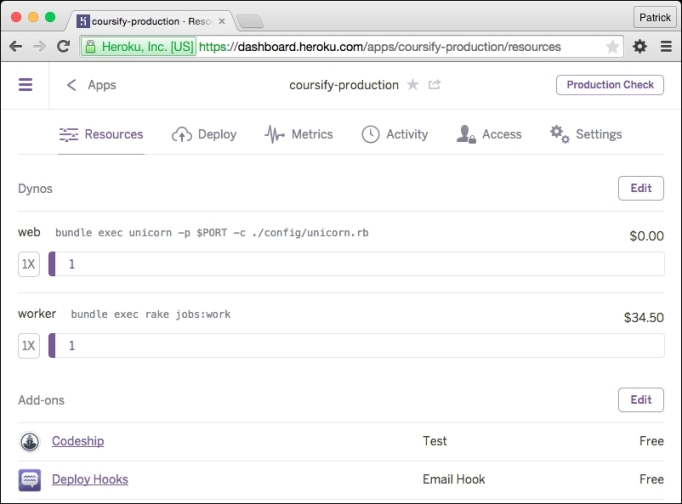682x504 pixels.
Task: Click the Email Hook plan label
Action: [454, 479]
